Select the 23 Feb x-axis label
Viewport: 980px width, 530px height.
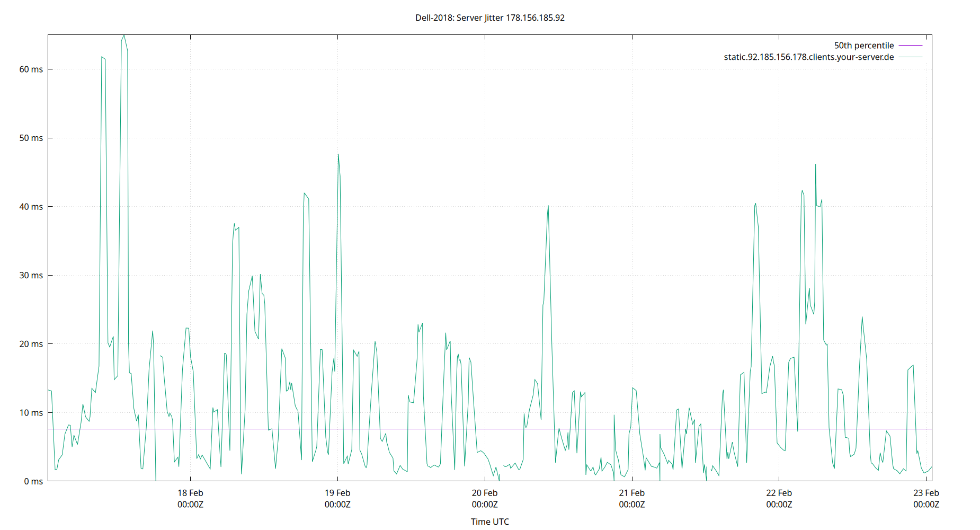[x=927, y=492]
